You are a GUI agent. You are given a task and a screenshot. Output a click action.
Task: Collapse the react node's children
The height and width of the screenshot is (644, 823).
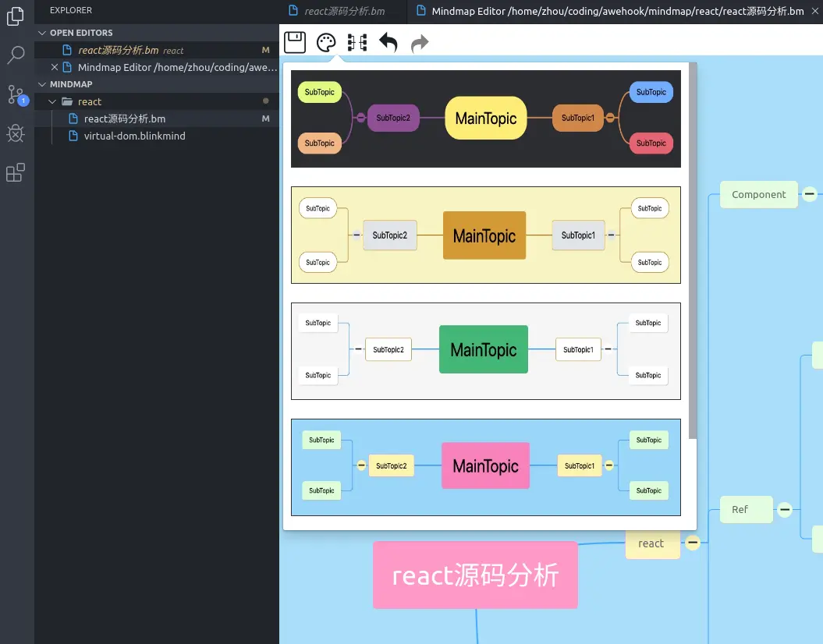[x=693, y=543]
